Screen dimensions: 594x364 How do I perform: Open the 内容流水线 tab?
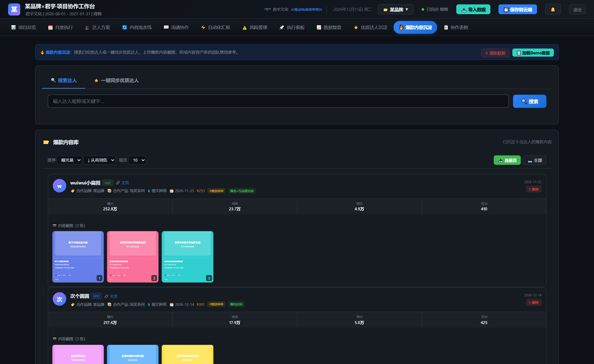coord(137,27)
